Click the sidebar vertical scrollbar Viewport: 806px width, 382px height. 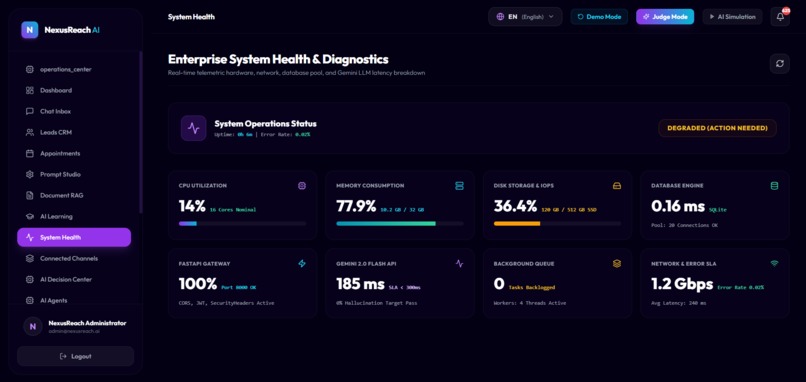coord(141,132)
